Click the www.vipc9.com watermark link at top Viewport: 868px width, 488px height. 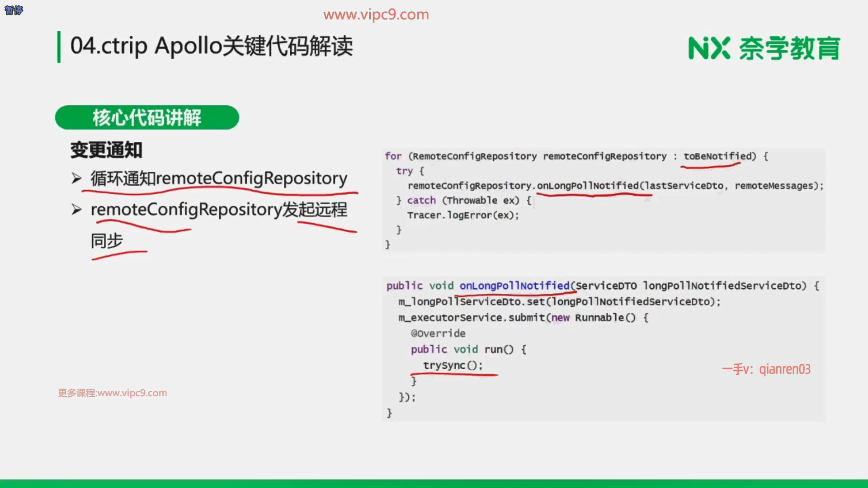(x=376, y=14)
